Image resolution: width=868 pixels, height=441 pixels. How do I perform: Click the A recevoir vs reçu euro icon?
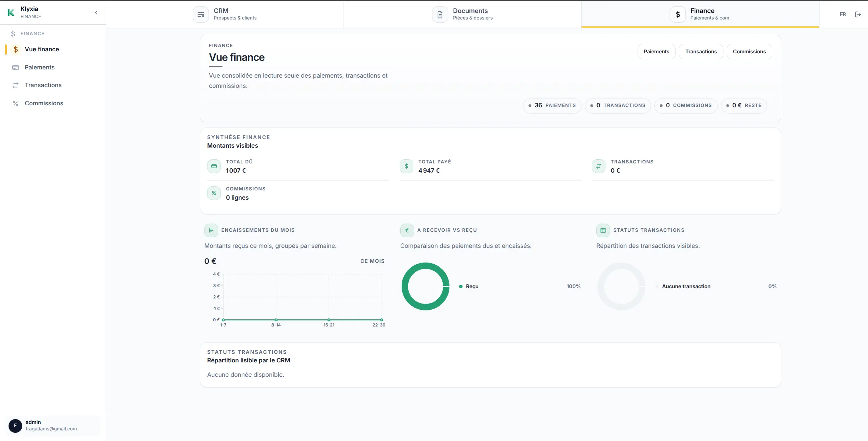pyautogui.click(x=407, y=230)
